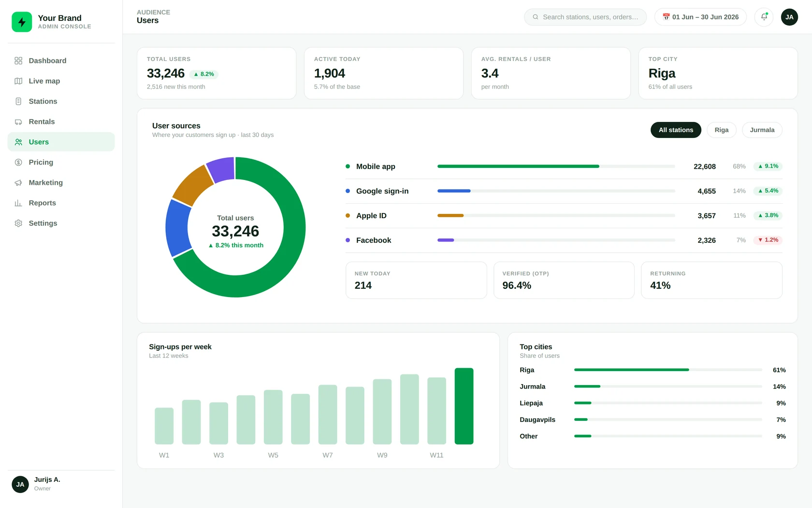Viewport: 812px width, 508px height.
Task: Click the Pricing dollar icon
Action: [18, 162]
